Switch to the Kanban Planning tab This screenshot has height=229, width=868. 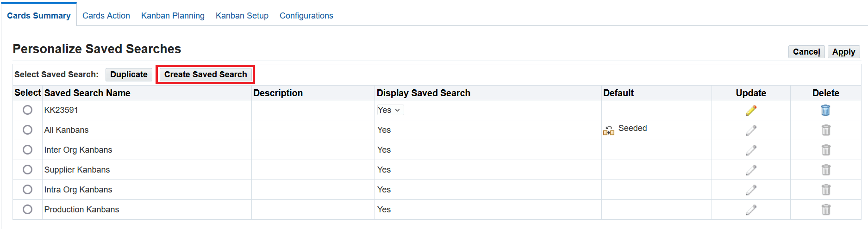(173, 16)
